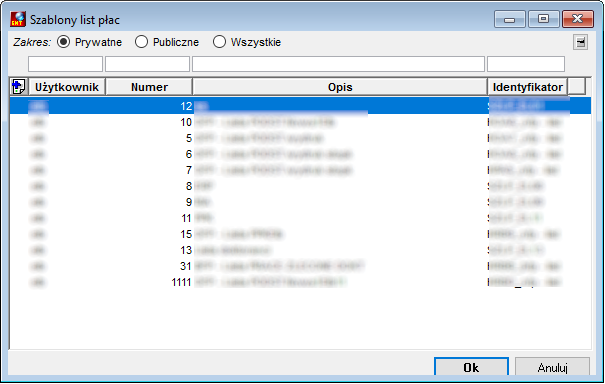Click the add template icon beside Użytkownik header

(18, 86)
